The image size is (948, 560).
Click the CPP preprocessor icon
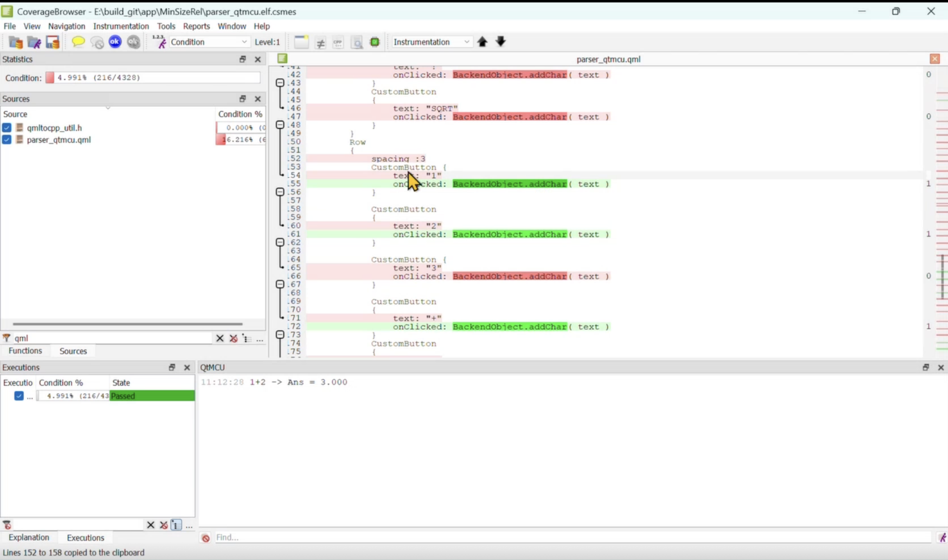click(338, 42)
